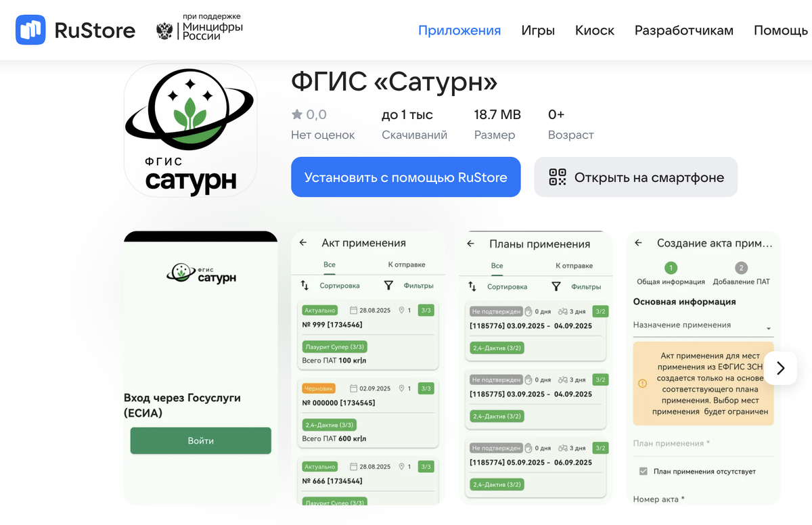
Task: Click the ФГИС «Сатурн» title
Action: pos(394,82)
